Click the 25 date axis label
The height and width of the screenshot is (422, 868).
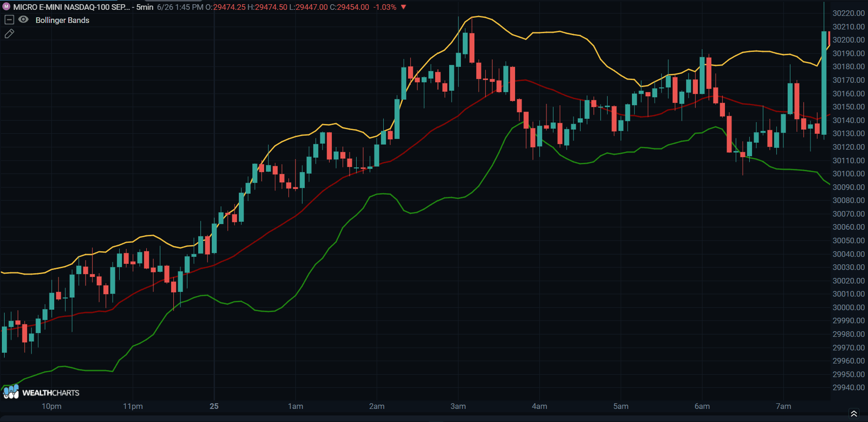point(214,406)
